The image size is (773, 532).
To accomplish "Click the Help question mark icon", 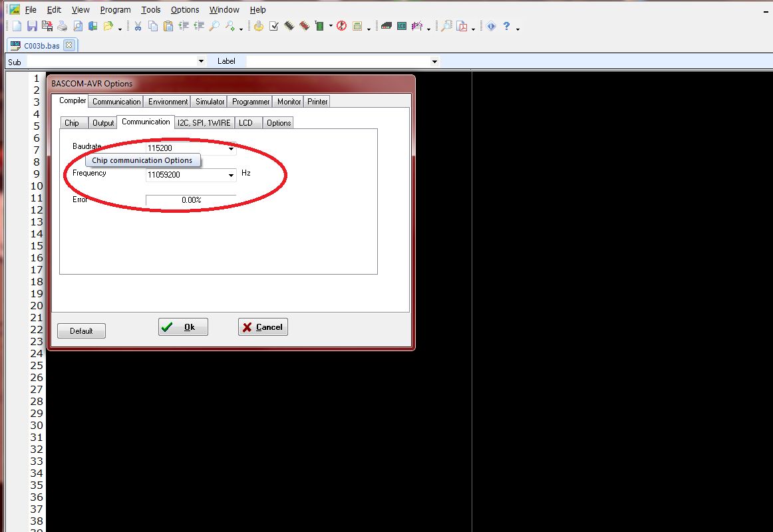I will pyautogui.click(x=506, y=26).
